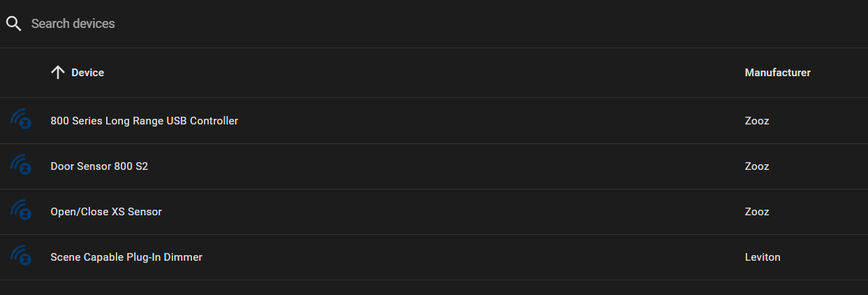
Task: Click Z-Wave icon beside Scene Capable Plug-In Dimmer
Action: point(21,257)
